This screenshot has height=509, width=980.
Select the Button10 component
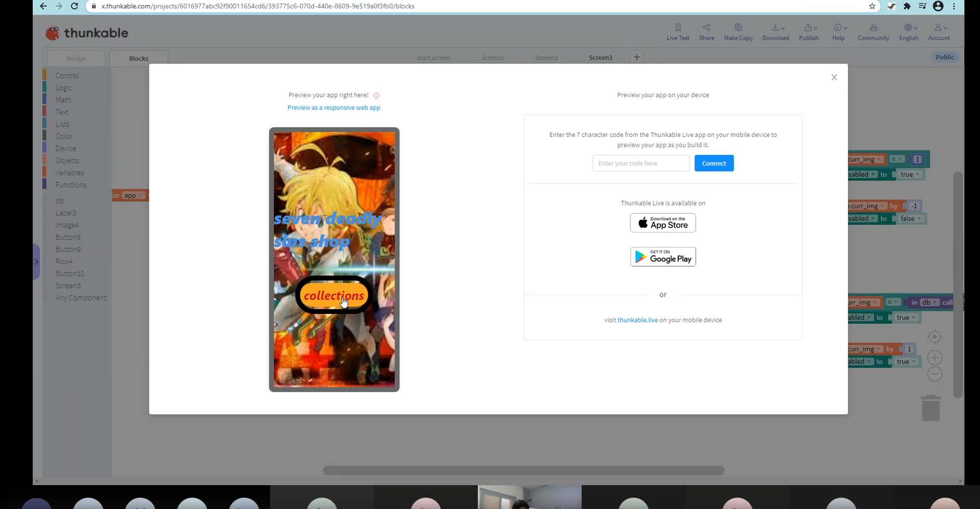pos(70,273)
